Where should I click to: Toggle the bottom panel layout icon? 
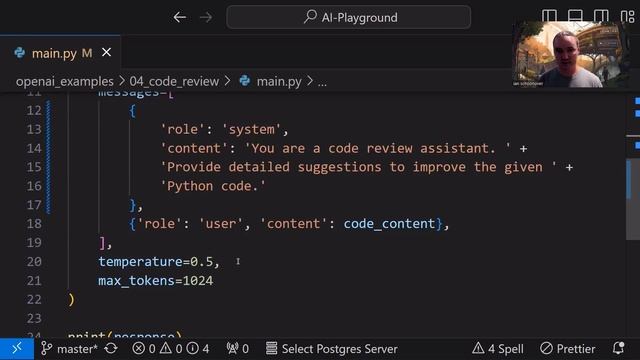[575, 16]
